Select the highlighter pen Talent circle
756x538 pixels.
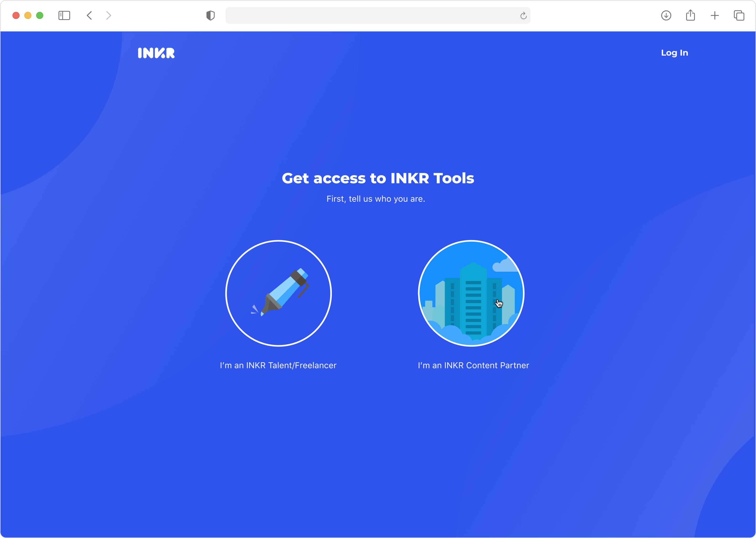pyautogui.click(x=278, y=293)
